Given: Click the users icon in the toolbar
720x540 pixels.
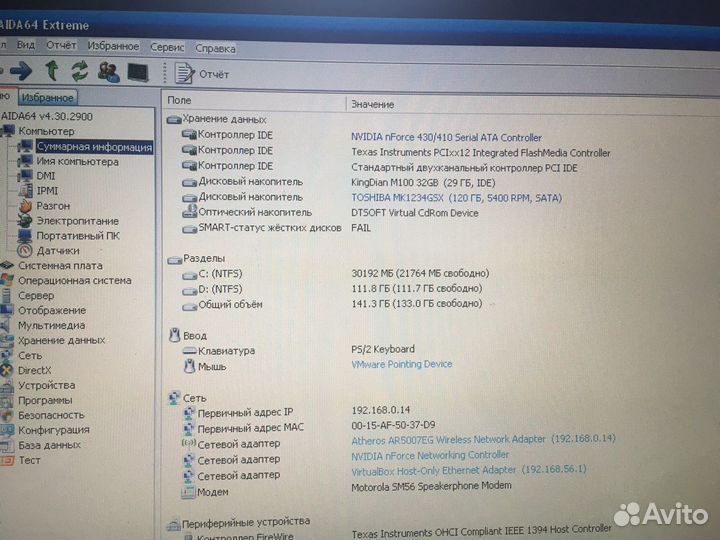Looking at the screenshot, I should point(108,72).
